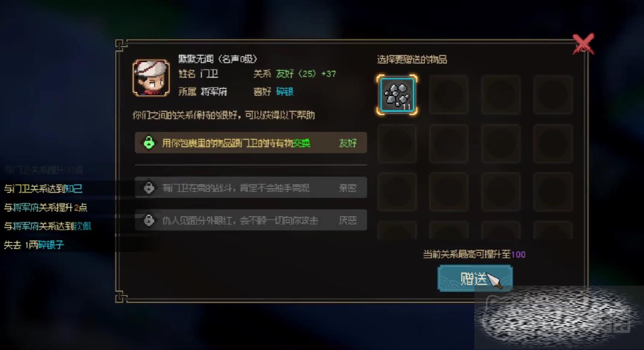
Task: Close the gift dialog with red X
Action: coord(583,44)
